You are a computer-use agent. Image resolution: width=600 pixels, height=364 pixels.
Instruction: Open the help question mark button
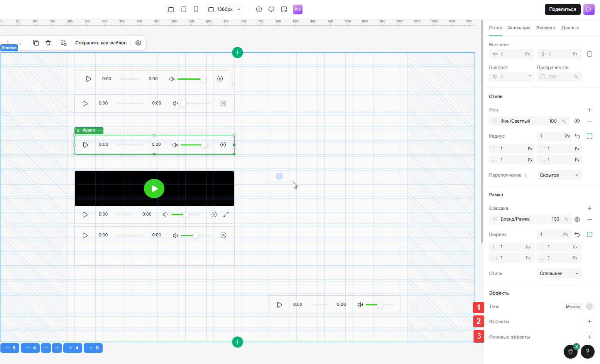pos(588,351)
